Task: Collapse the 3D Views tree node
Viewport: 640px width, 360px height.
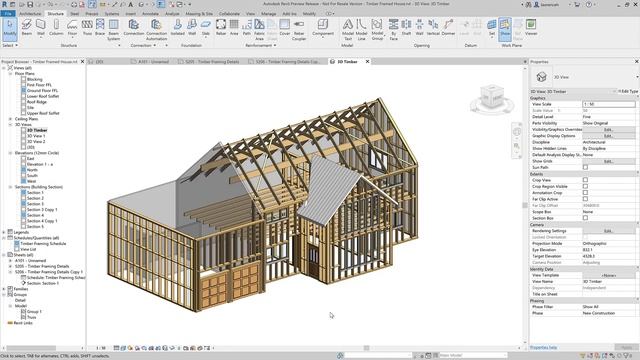Action: coord(10,124)
